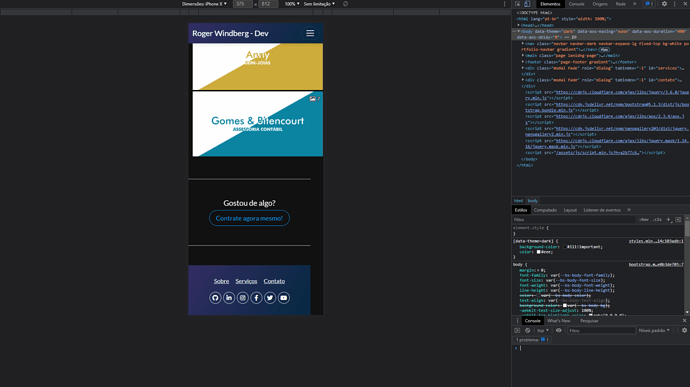Close the console drawer
The image size is (690, 387).
[x=684, y=321]
